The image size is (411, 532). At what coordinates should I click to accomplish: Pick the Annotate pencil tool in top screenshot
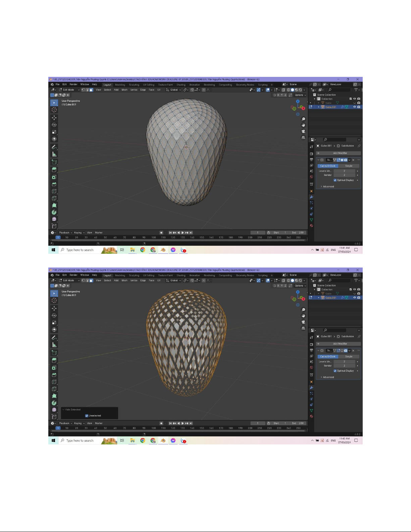click(54, 147)
